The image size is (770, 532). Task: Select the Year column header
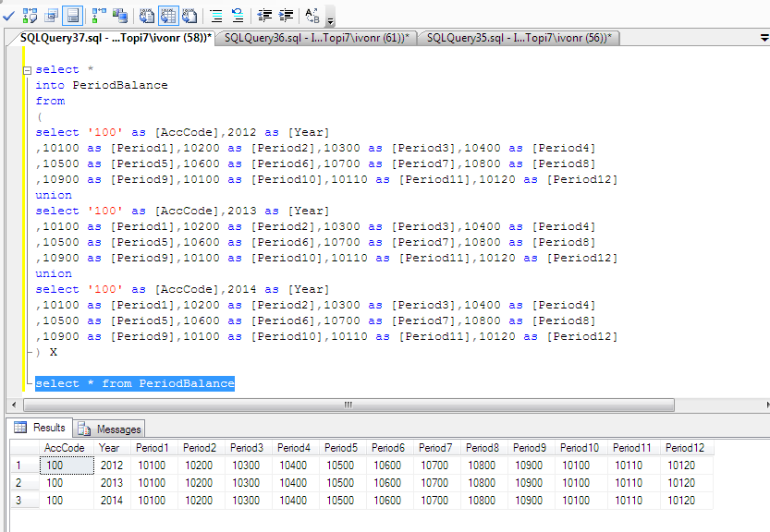tap(113, 448)
